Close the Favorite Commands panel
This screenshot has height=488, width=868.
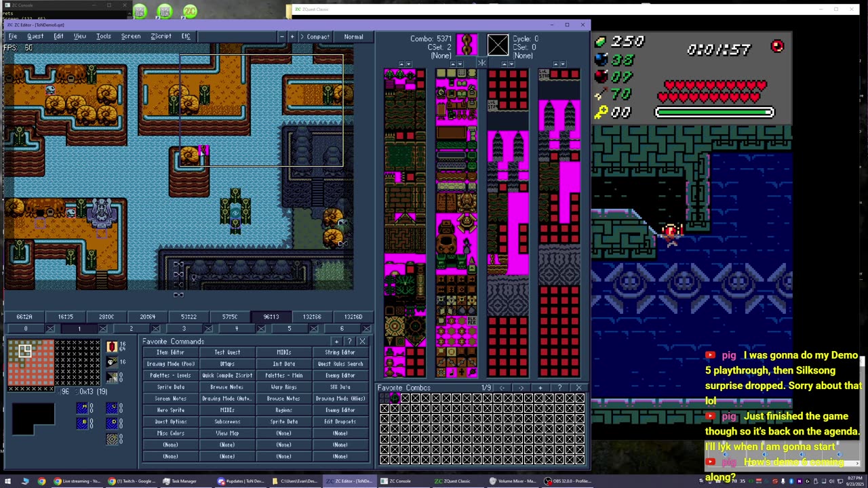pyautogui.click(x=362, y=342)
